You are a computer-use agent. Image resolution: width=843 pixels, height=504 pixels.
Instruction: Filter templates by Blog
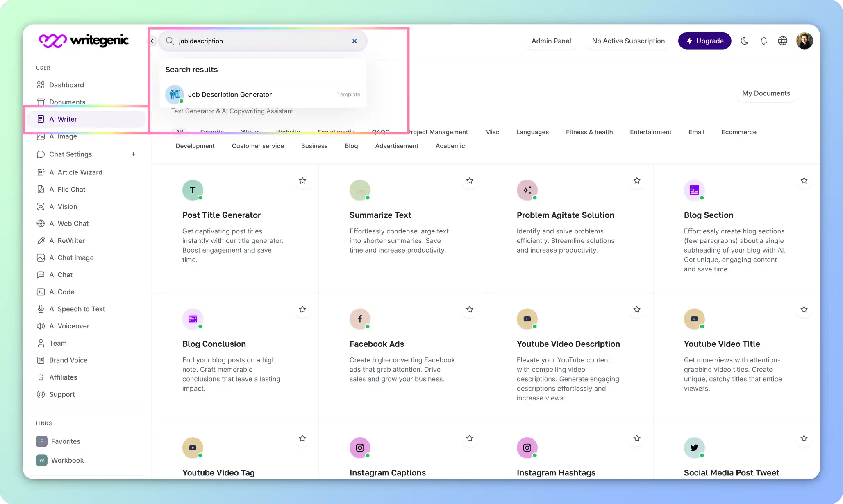click(351, 146)
